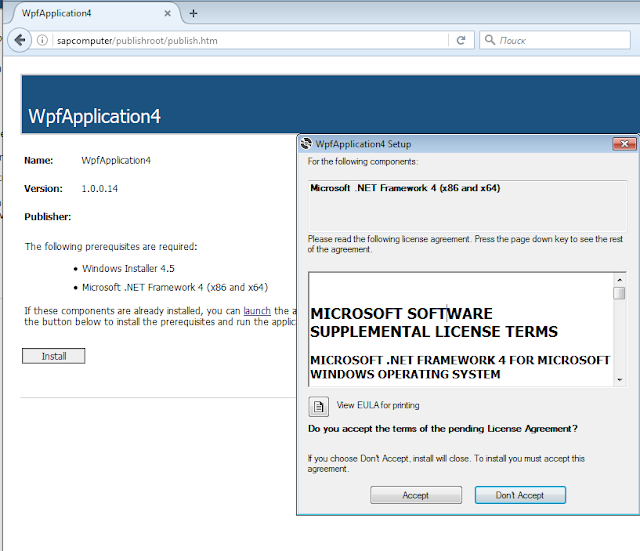This screenshot has width=640, height=551.
Task: Close the WpfApplication4 Setup dialog
Action: [x=624, y=144]
